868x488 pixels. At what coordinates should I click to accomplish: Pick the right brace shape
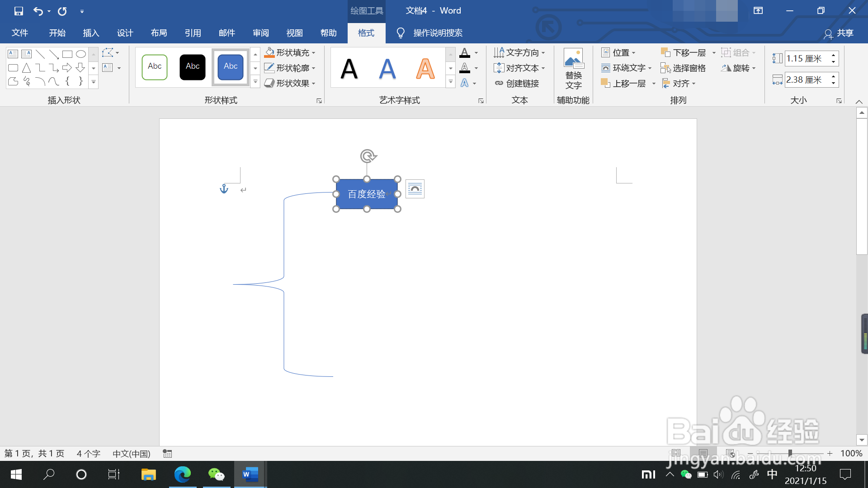[x=81, y=81]
